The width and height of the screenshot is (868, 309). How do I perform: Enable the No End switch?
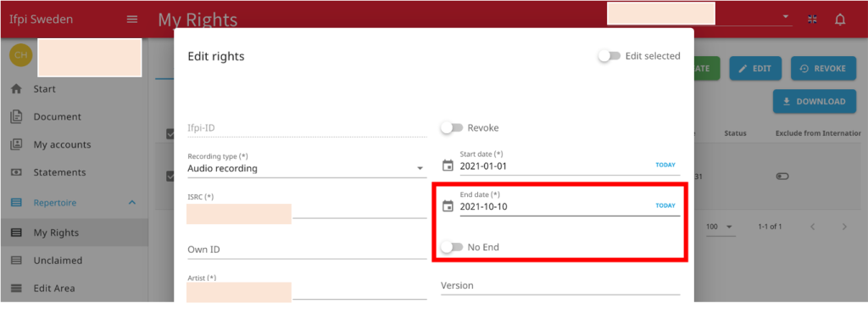point(452,247)
